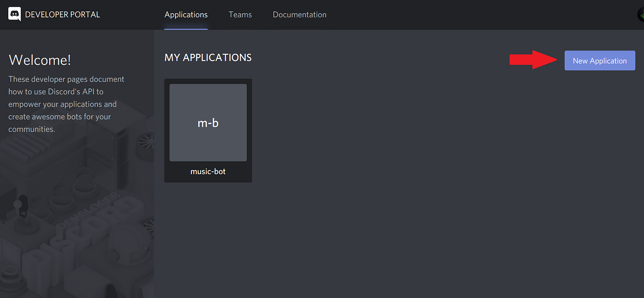Screen dimensions: 644x298
Task: Click the Welcome! heading text
Action: click(40, 60)
